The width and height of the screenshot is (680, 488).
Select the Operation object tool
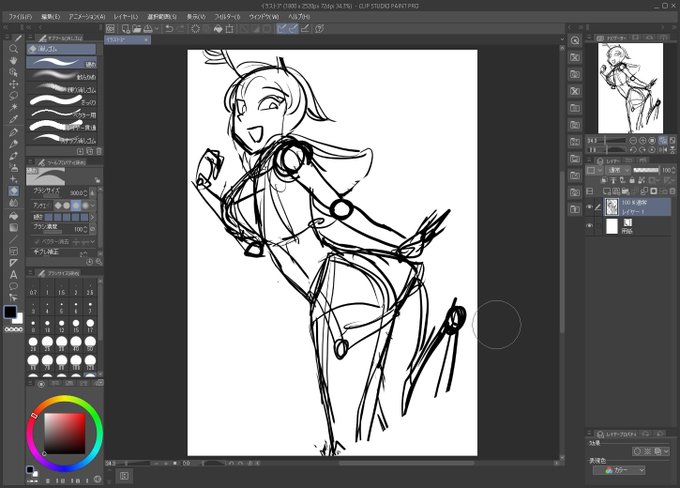pyautogui.click(x=13, y=72)
